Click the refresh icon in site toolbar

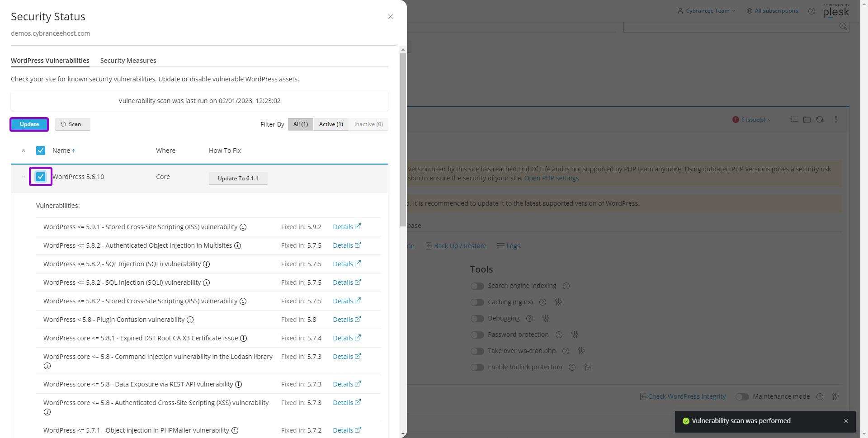point(819,120)
